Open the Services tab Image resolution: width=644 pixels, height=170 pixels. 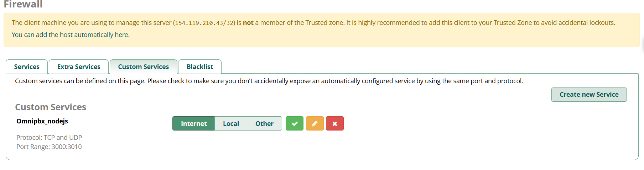[x=27, y=67]
